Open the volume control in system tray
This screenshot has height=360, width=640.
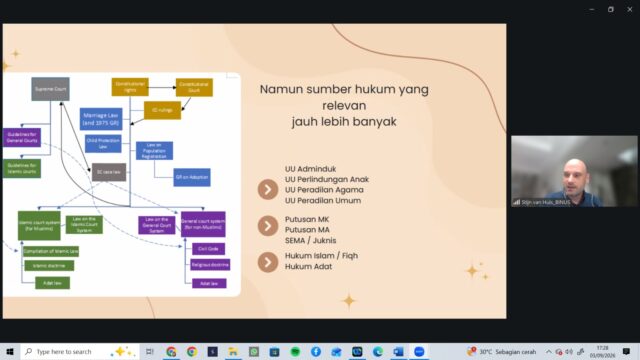[x=569, y=351]
